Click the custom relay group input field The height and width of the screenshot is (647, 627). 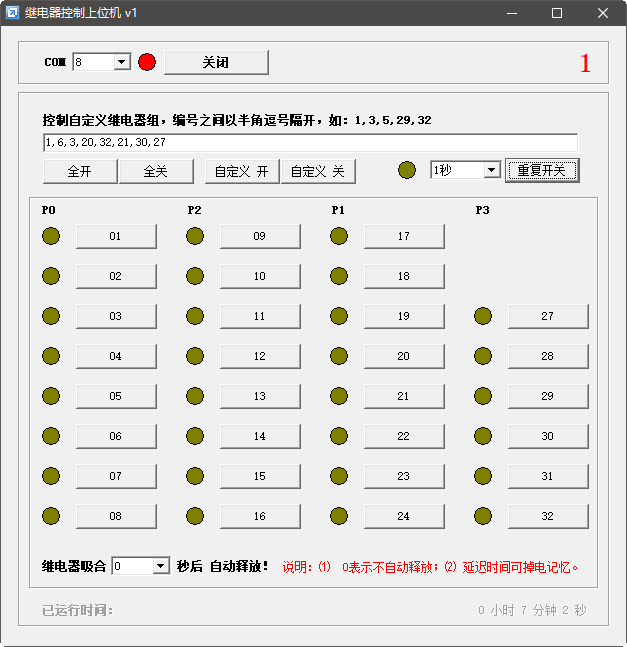(x=310, y=142)
